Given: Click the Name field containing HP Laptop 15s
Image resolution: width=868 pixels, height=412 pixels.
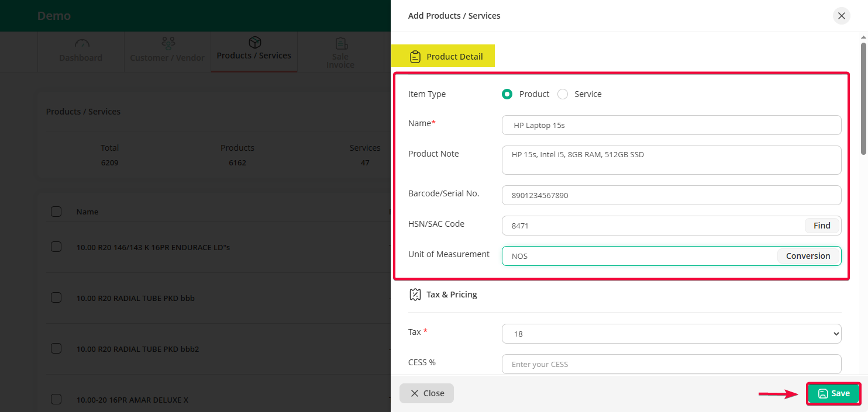Looking at the screenshot, I should (x=671, y=125).
